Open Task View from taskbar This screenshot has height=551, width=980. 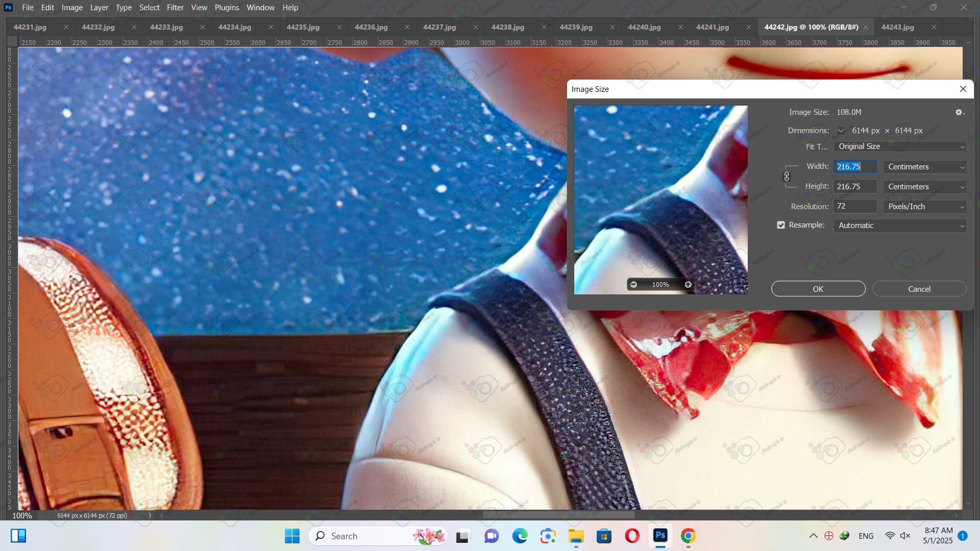(462, 536)
